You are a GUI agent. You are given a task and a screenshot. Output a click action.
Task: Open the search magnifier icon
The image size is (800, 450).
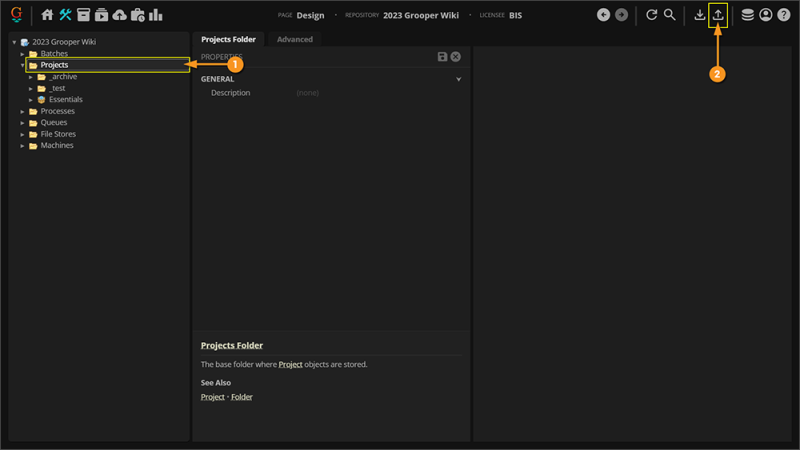pyautogui.click(x=670, y=15)
